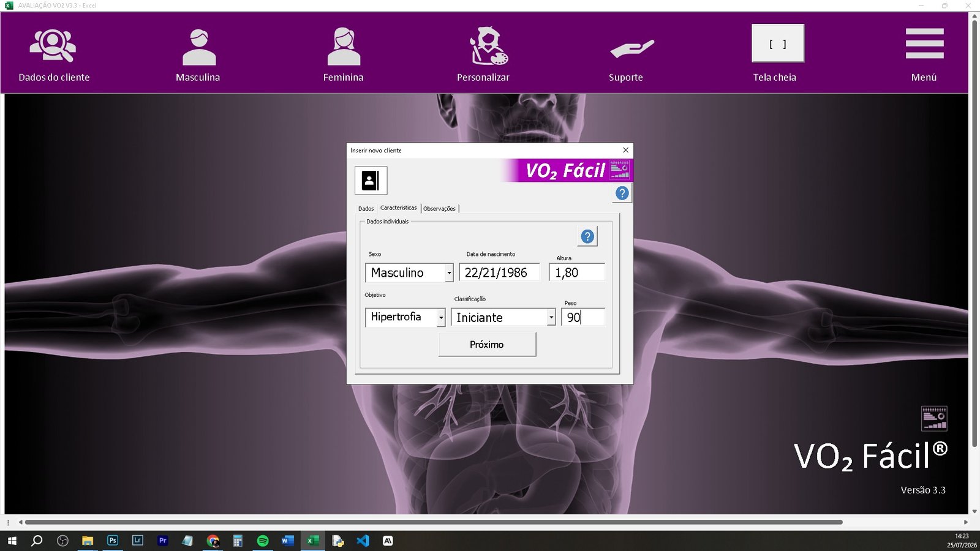
Task: Open the Dados do cliente icon
Action: tap(53, 46)
